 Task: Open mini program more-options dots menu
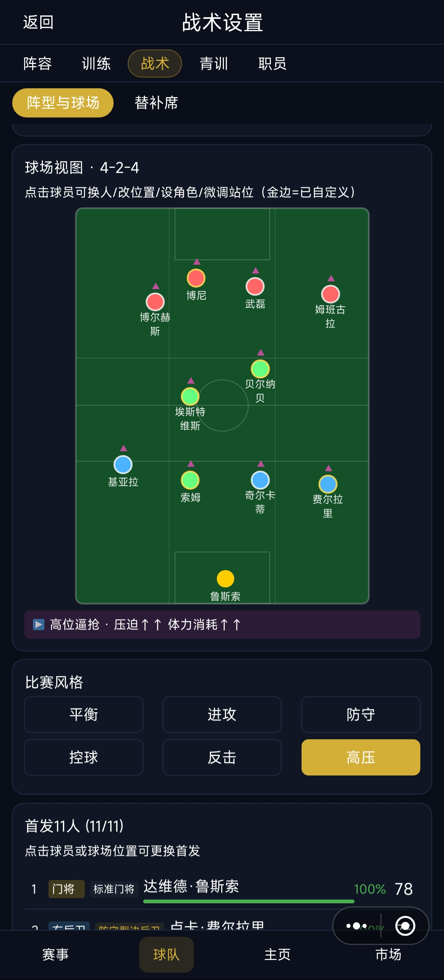point(356,926)
